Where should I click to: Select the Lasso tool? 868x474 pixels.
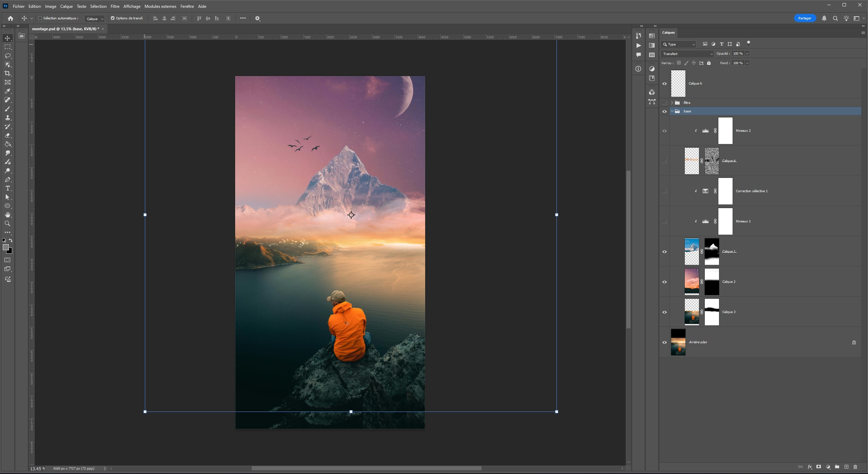(x=7, y=56)
